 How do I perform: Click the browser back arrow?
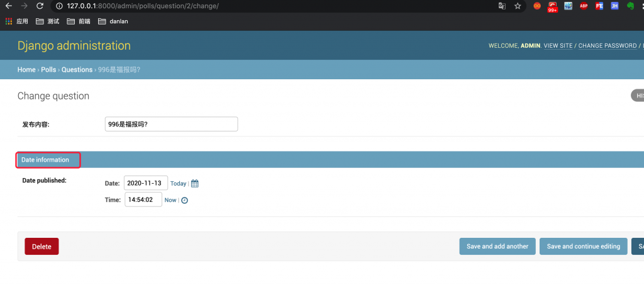pyautogui.click(x=8, y=6)
